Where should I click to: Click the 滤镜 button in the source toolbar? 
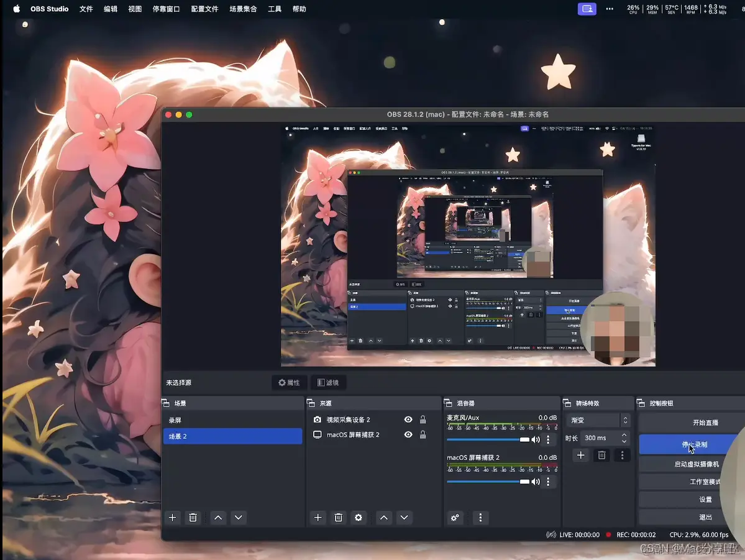[328, 382]
